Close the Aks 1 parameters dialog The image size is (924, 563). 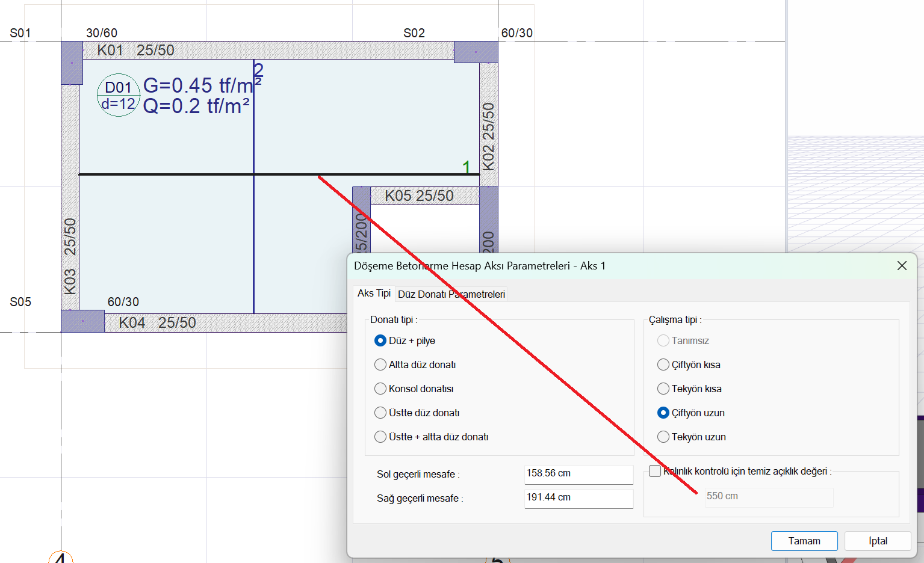tap(902, 266)
